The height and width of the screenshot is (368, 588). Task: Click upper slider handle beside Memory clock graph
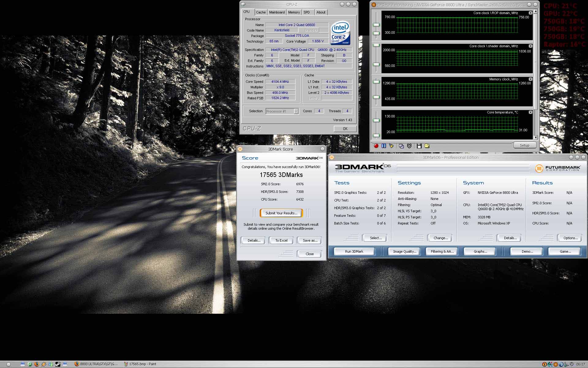point(376,82)
